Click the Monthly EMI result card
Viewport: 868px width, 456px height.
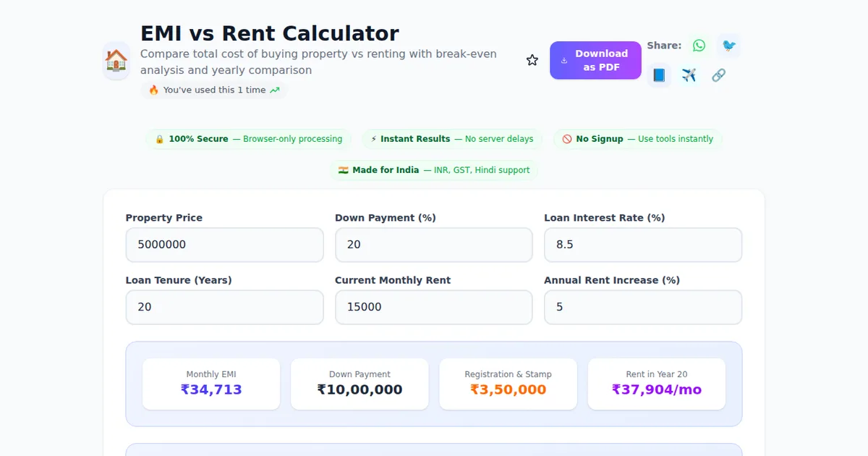211,384
